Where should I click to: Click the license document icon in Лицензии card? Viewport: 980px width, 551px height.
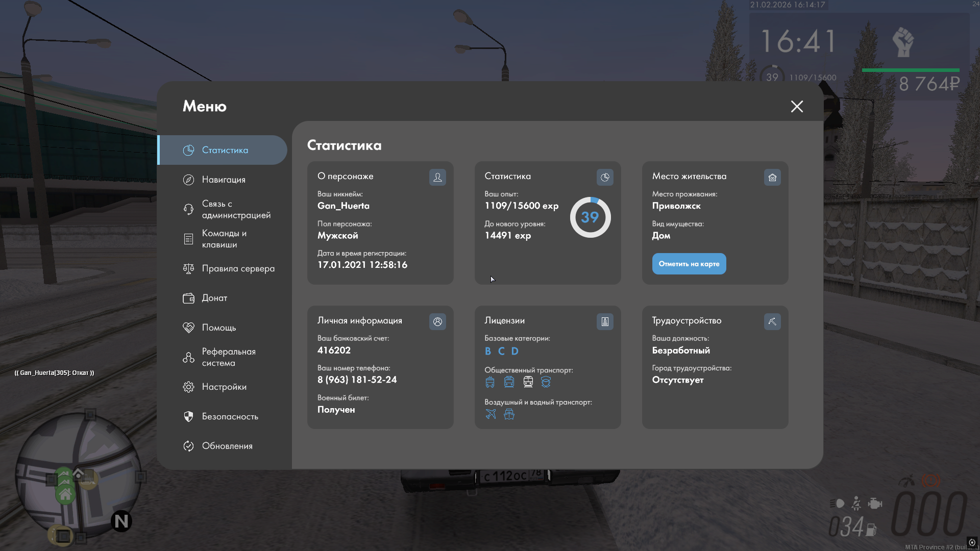pos(605,321)
